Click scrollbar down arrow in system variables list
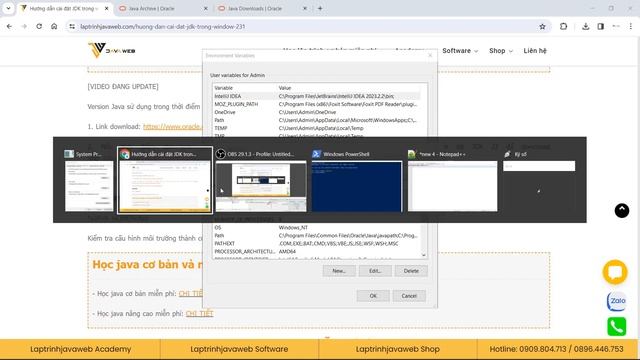Screen dimensions: 640x360 click(424, 255)
